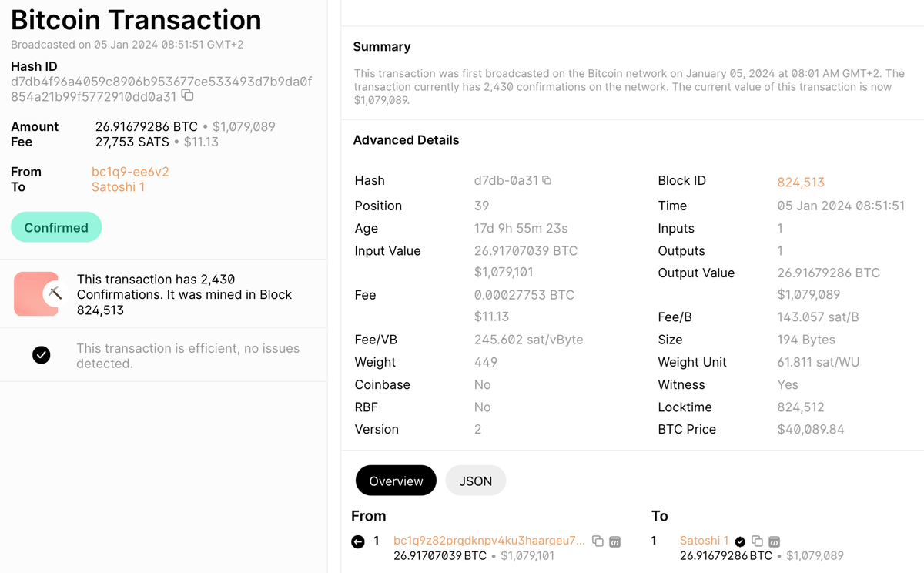Open script view for Satoshi 1 output
The height and width of the screenshot is (573, 924).
click(x=775, y=541)
